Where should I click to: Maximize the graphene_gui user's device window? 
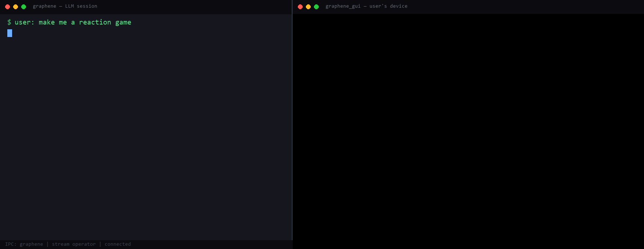pos(316,7)
